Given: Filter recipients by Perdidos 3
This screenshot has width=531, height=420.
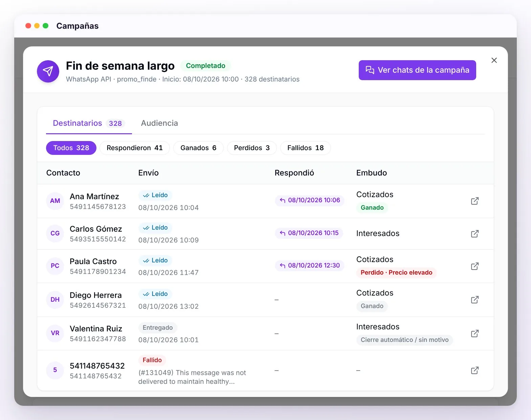Looking at the screenshot, I should [x=252, y=148].
